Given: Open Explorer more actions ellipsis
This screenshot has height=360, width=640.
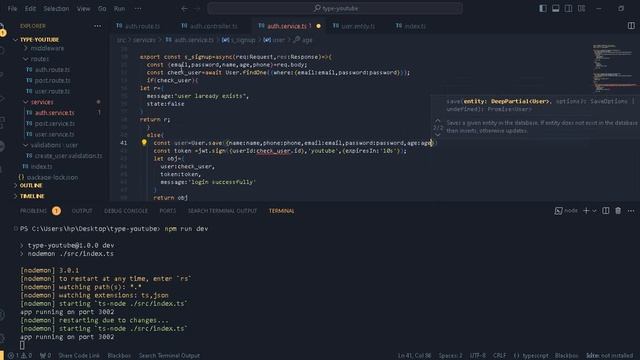Looking at the screenshot, I should 97,26.
